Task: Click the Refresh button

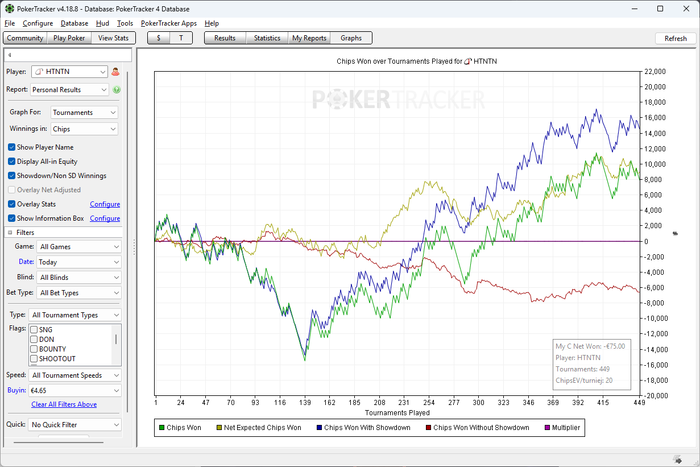Action: tap(675, 38)
